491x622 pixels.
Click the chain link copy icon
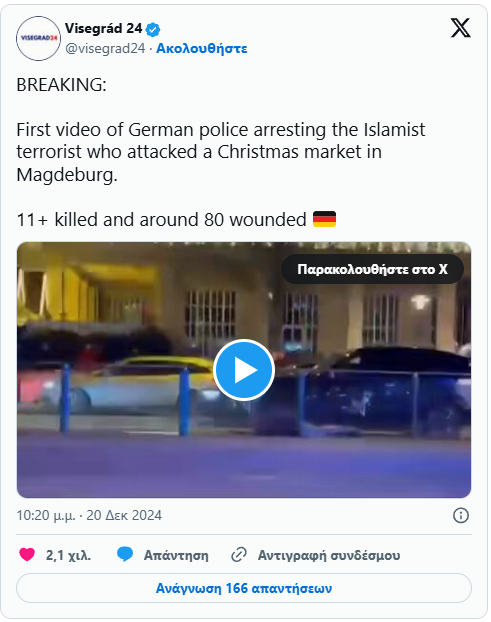[x=239, y=555]
